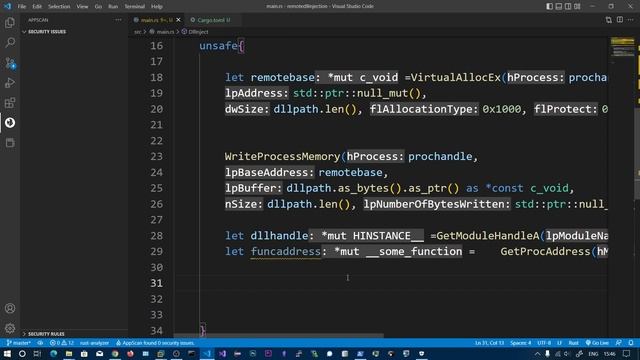Change end of line sequence LF
This screenshot has width=640, height=360.
(x=560, y=343)
